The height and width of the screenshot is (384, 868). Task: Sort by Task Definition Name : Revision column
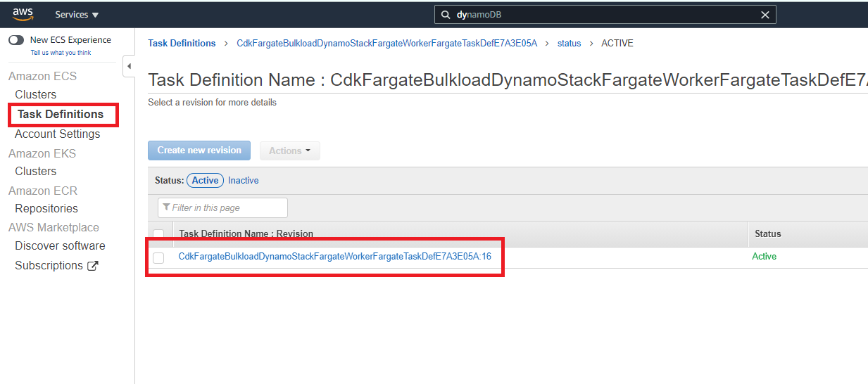246,234
